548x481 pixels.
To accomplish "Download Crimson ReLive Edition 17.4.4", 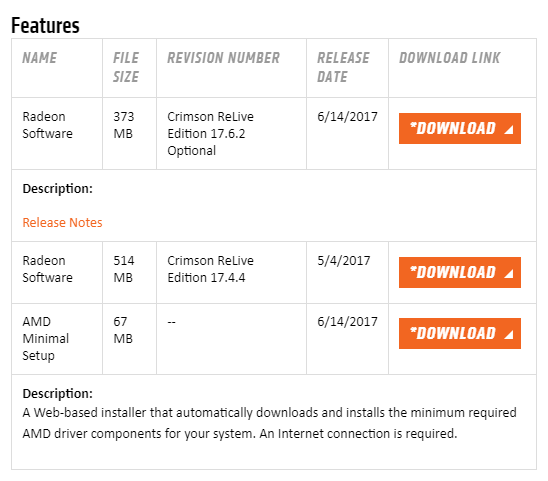I will pos(460,272).
